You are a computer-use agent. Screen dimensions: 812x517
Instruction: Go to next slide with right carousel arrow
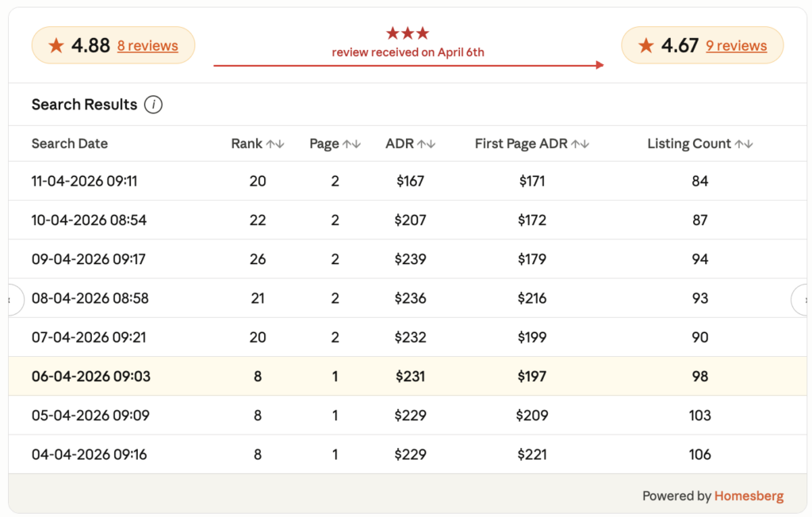tap(800, 300)
